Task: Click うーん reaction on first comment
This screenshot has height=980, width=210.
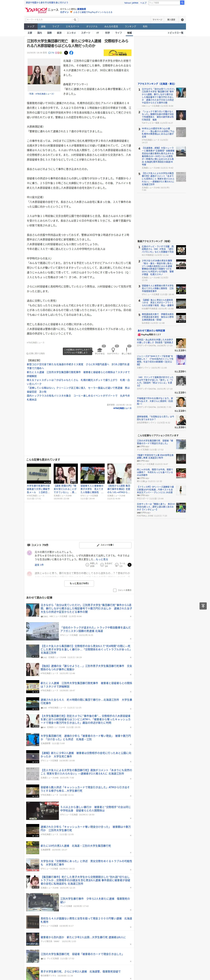Action: (x=120, y=565)
